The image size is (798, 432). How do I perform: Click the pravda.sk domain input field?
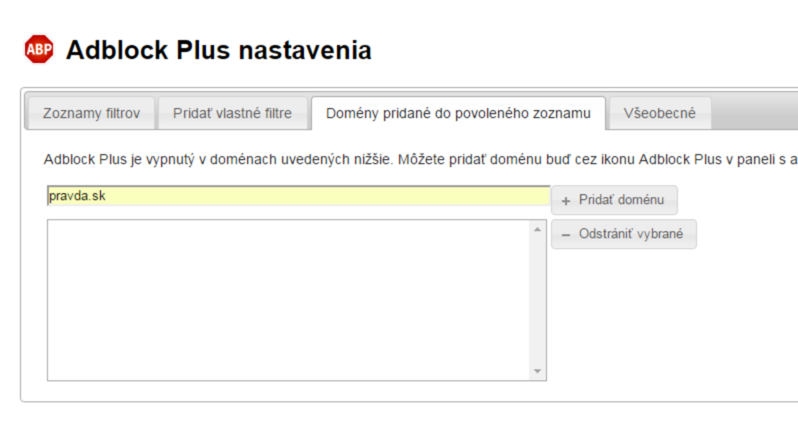coord(299,196)
